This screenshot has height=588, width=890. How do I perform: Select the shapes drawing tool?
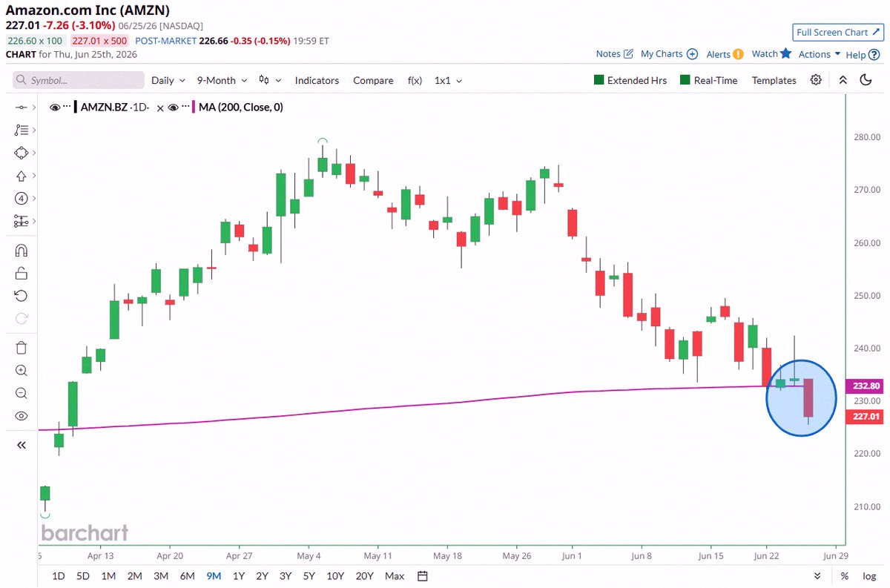[21, 153]
